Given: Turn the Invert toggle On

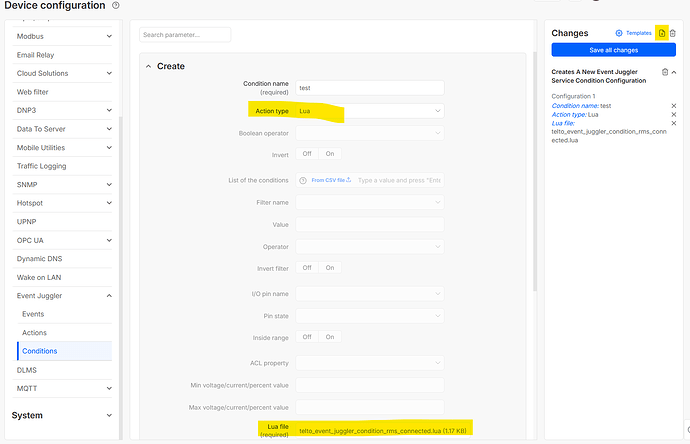Looking at the screenshot, I should 329,154.
